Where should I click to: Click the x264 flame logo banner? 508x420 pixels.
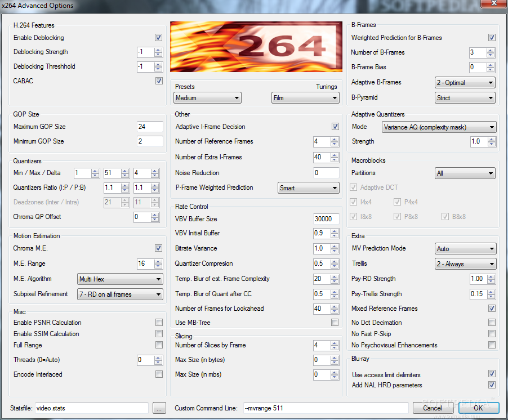[x=256, y=47]
